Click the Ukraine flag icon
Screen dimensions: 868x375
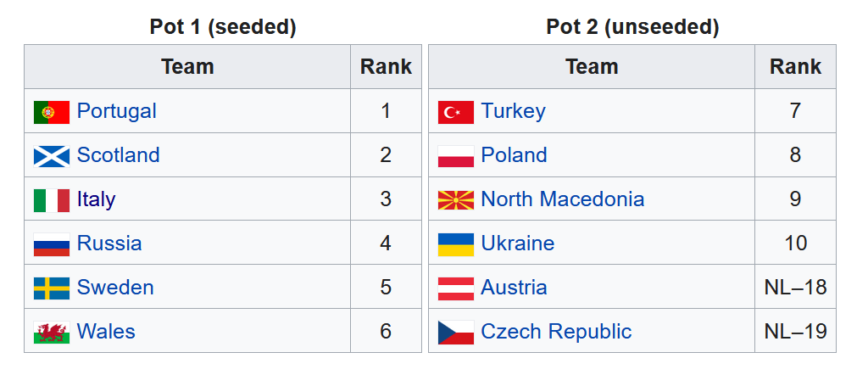(455, 244)
